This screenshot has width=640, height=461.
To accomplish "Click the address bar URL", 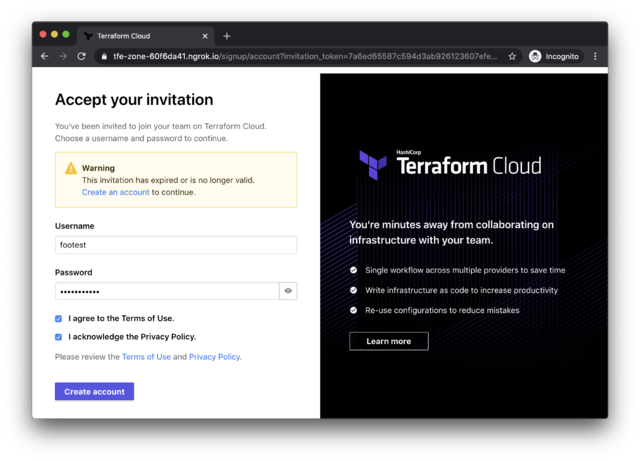I will (300, 57).
